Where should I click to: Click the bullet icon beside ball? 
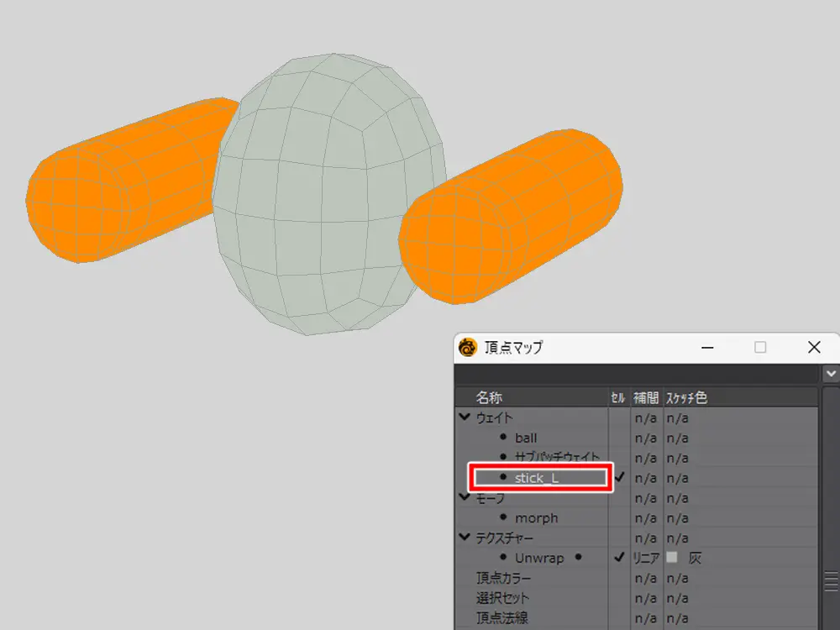point(503,437)
